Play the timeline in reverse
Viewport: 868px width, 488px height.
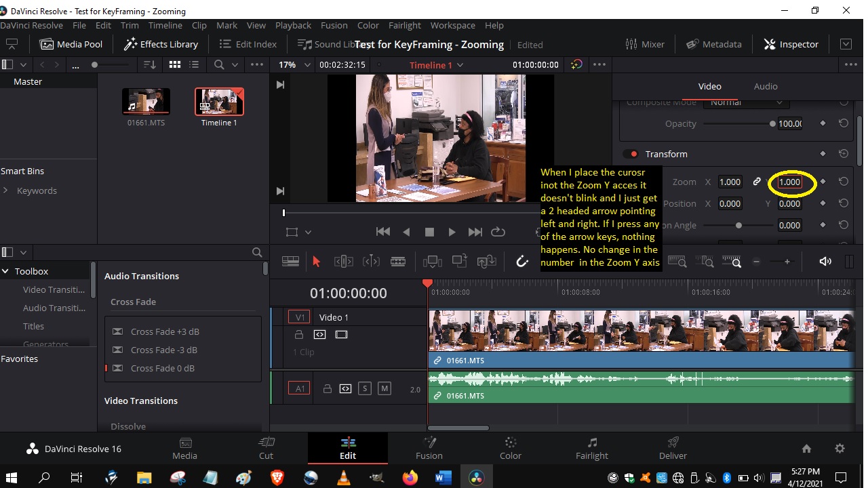click(406, 232)
